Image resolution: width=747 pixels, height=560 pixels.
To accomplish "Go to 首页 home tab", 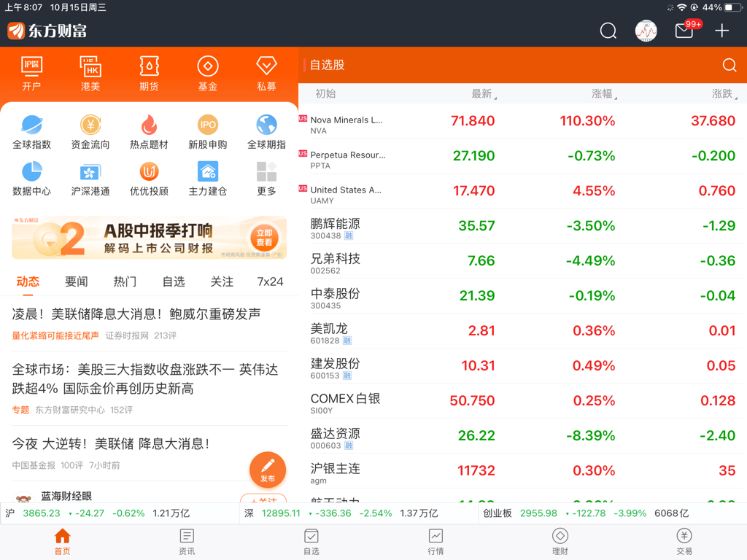I will click(x=63, y=542).
